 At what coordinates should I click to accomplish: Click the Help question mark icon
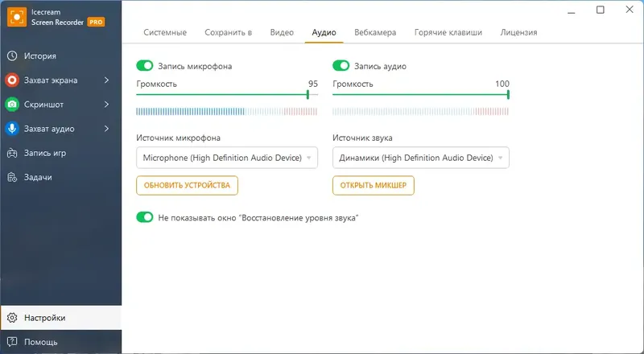click(12, 342)
